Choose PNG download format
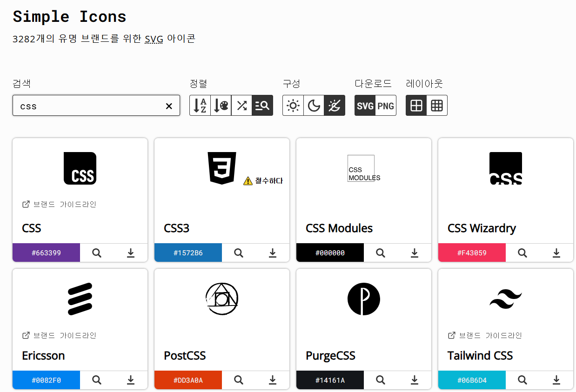 [x=386, y=106]
